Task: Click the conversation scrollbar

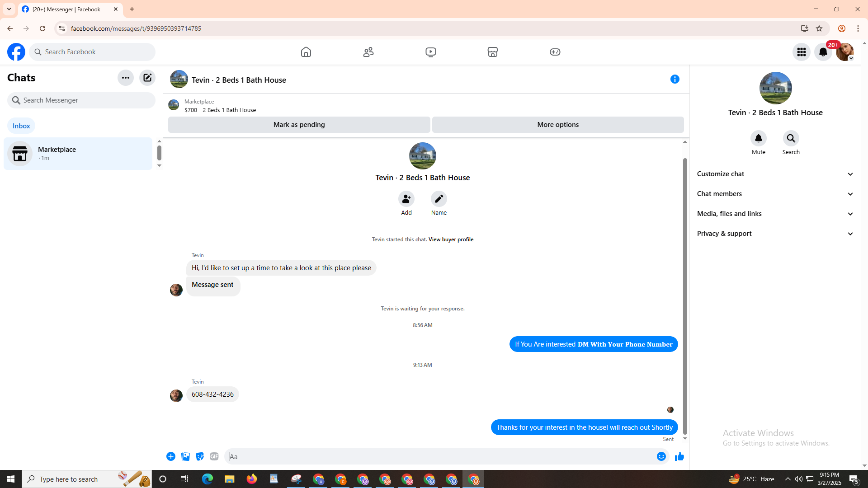Action: pyautogui.click(x=685, y=296)
